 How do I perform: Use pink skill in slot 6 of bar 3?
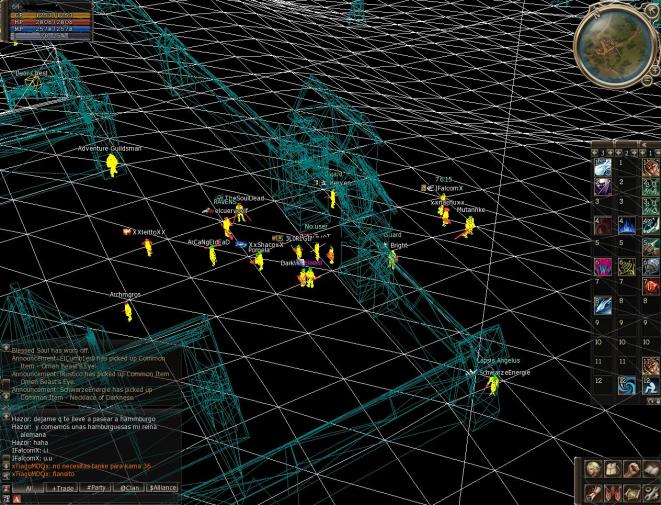(603, 266)
